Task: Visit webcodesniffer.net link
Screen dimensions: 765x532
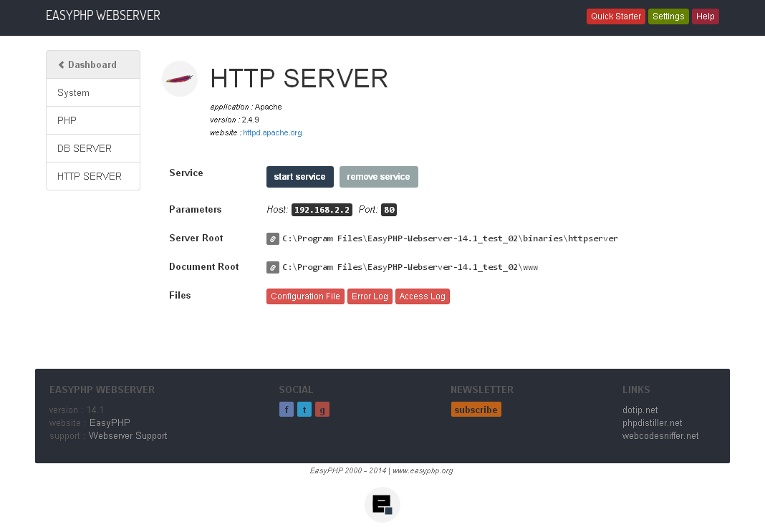Action: (x=660, y=435)
